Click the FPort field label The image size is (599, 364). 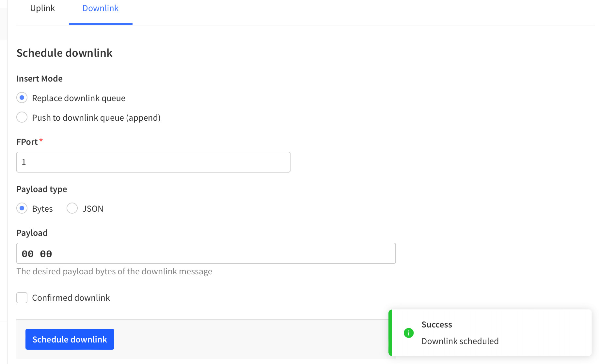coord(27,142)
